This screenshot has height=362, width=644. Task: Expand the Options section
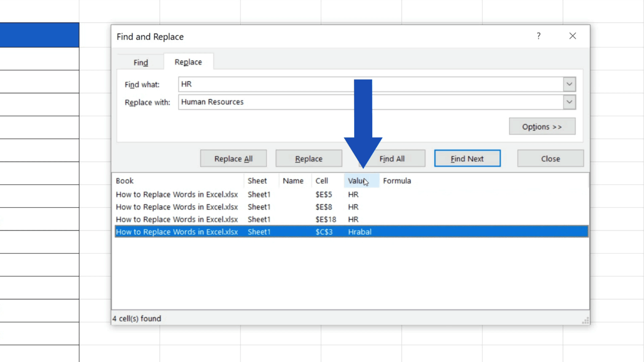click(542, 127)
